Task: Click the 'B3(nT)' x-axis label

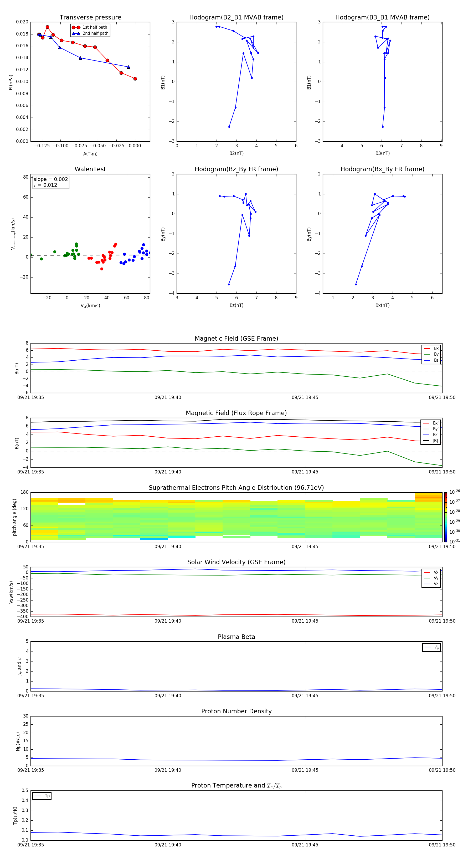Action: [x=382, y=153]
